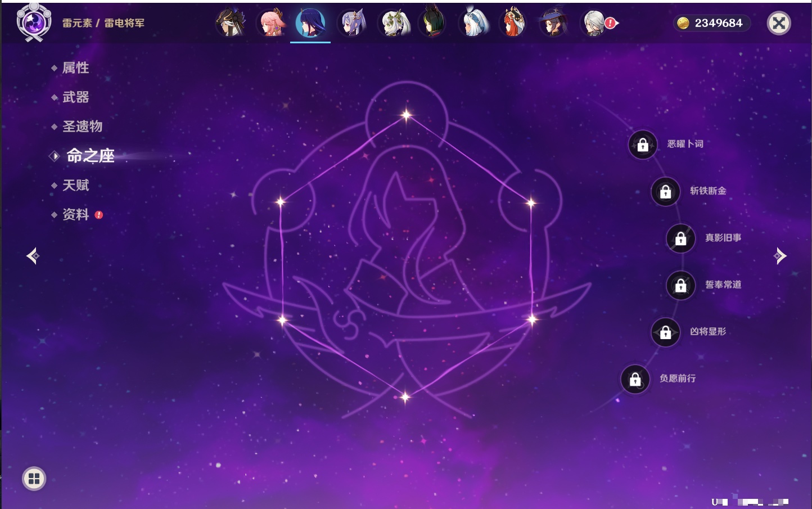Screen dimensions: 812x509
Task: Go to the next character with right arrow
Action: [780, 256]
